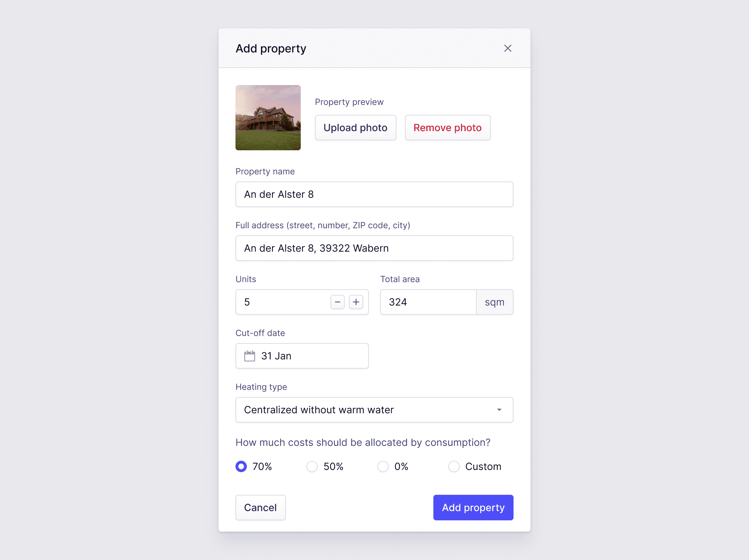Image resolution: width=749 pixels, height=560 pixels.
Task: Click the property preview thumbnail image
Action: pos(268,117)
